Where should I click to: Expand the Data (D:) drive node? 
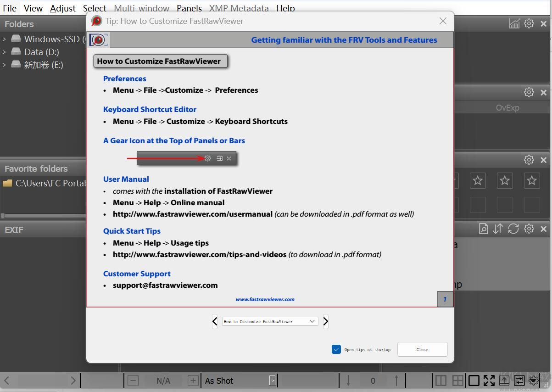tap(5, 52)
